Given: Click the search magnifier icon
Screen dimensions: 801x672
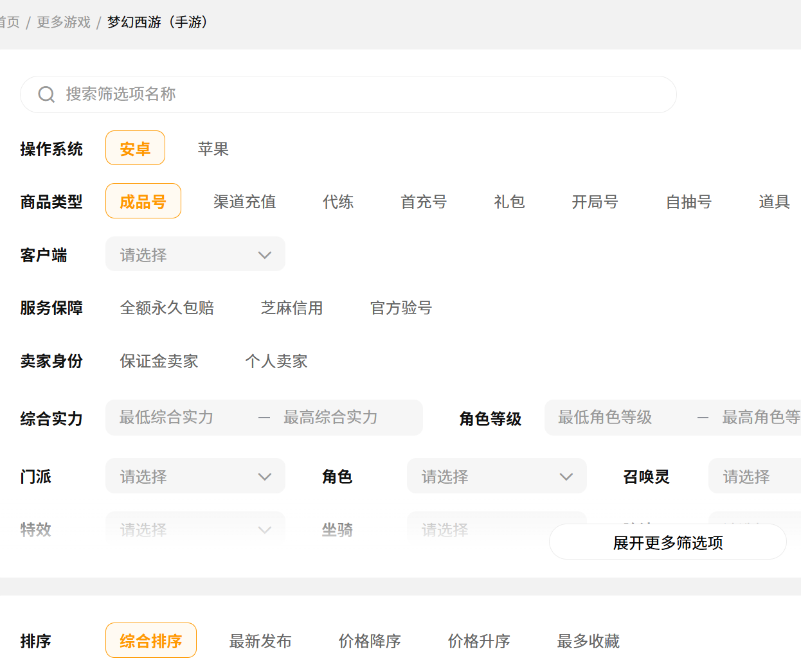Looking at the screenshot, I should pyautogui.click(x=46, y=94).
